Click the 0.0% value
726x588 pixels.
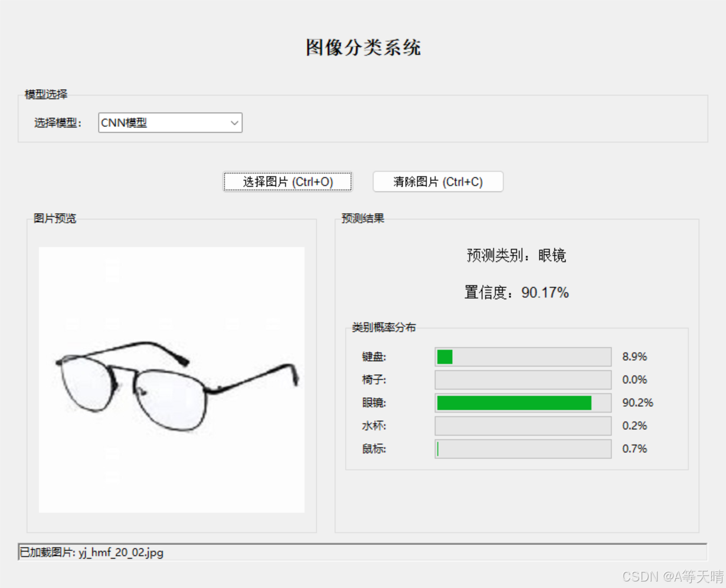[635, 380]
